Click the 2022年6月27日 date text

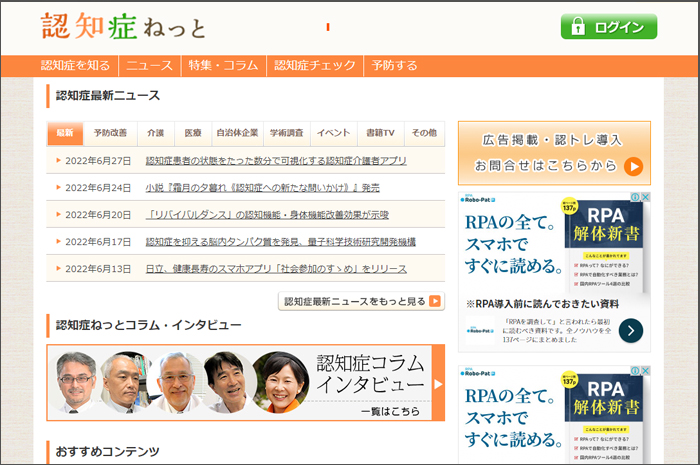pos(98,161)
